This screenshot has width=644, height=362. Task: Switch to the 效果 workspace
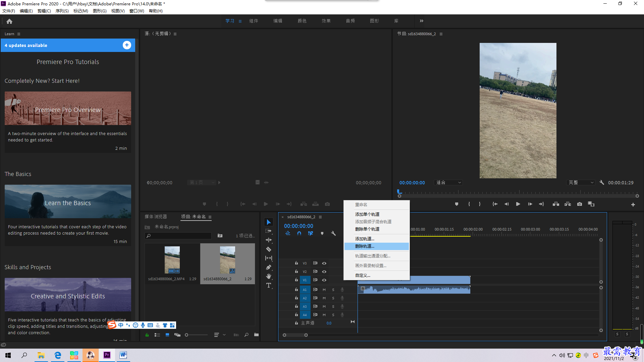[326, 21]
